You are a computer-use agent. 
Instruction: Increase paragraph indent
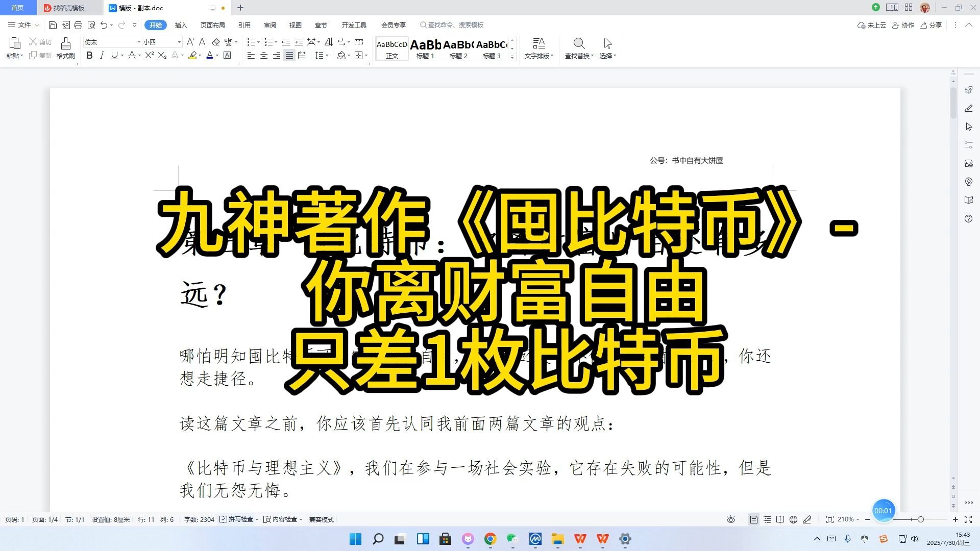(299, 42)
